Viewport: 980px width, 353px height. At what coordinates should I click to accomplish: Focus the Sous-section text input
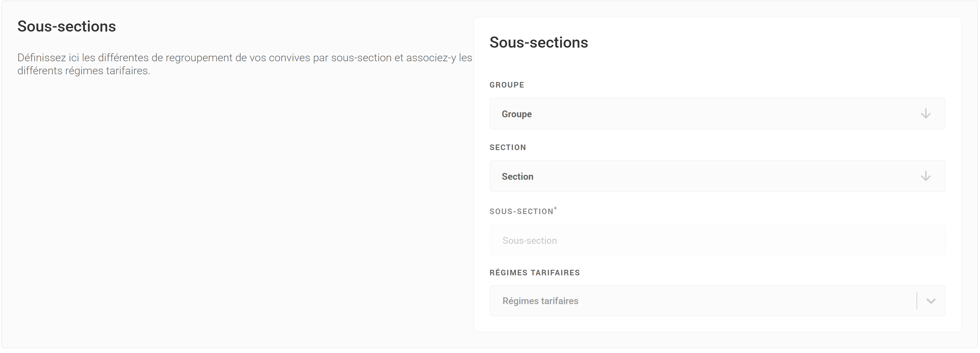click(717, 240)
